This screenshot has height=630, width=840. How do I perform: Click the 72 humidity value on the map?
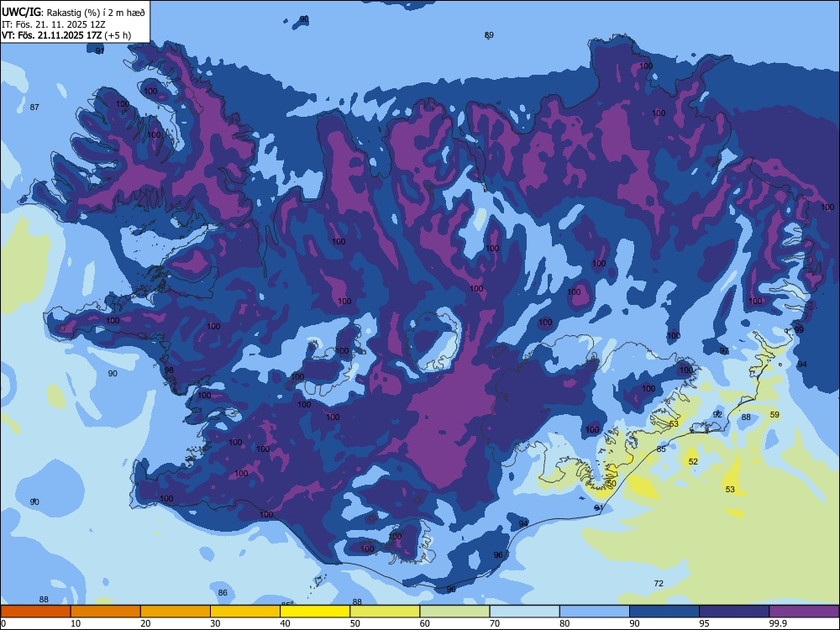659,584
